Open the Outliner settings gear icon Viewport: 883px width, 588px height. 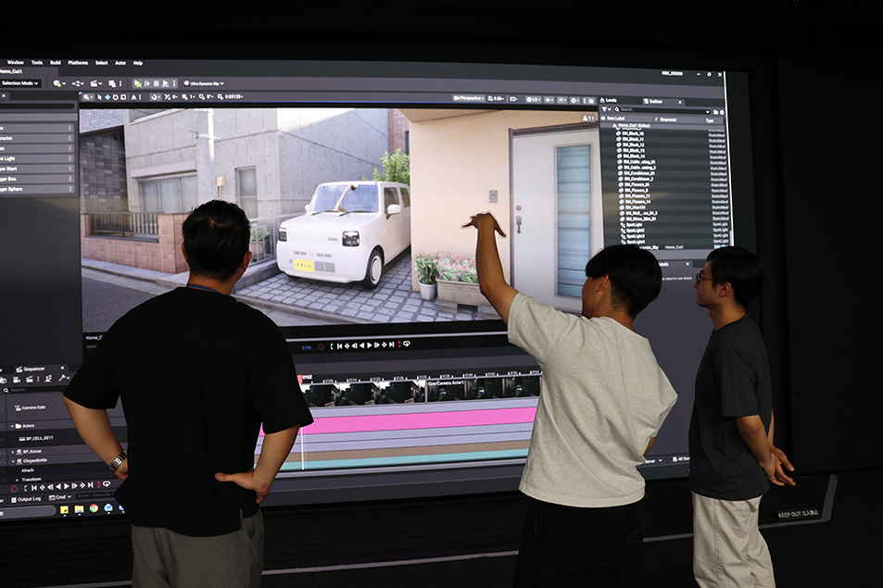[722, 112]
